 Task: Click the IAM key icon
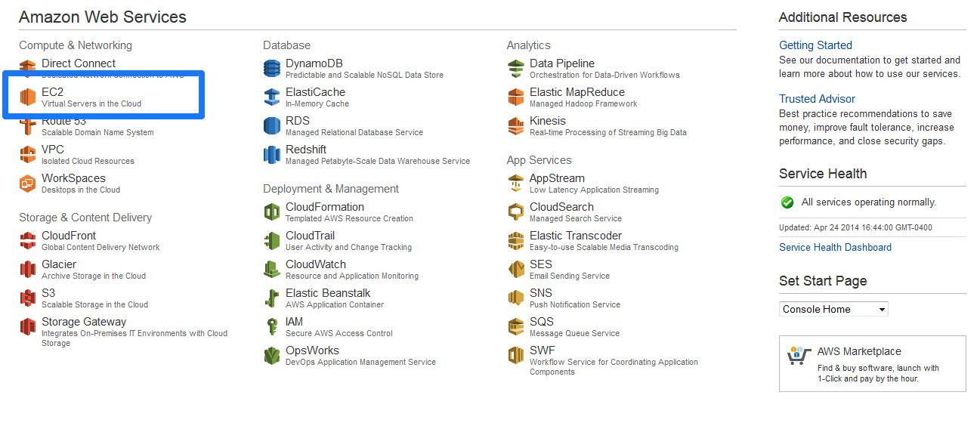(x=272, y=327)
